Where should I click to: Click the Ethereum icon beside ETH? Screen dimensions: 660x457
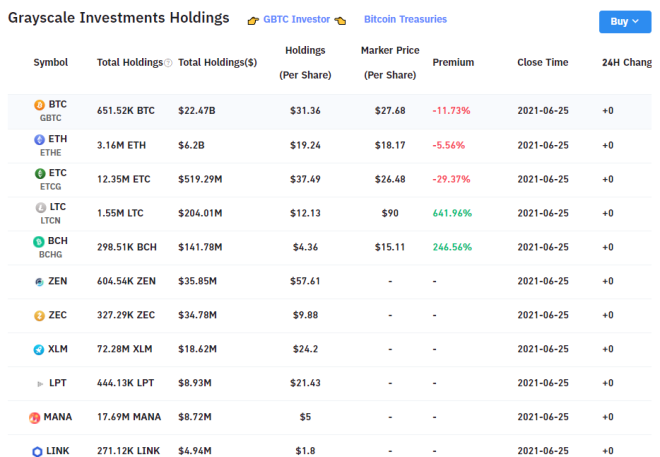(39, 140)
